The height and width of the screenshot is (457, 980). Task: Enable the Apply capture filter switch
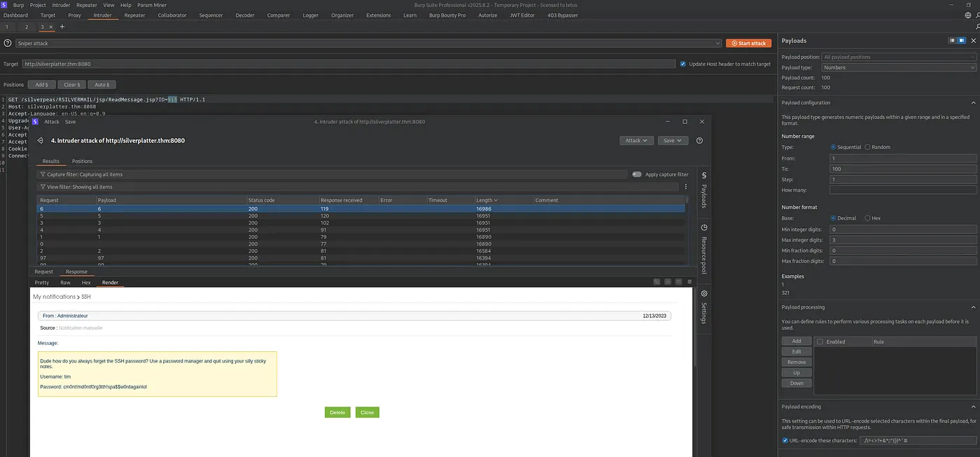click(637, 174)
